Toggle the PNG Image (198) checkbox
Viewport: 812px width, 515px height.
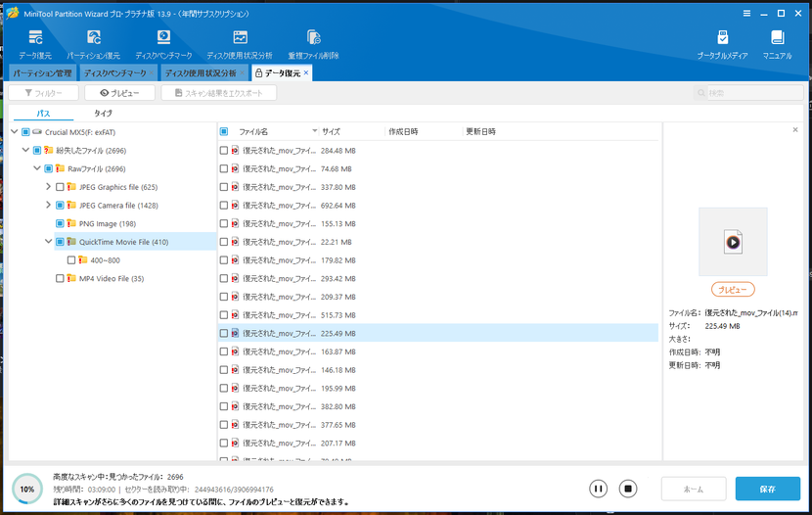pos(60,223)
